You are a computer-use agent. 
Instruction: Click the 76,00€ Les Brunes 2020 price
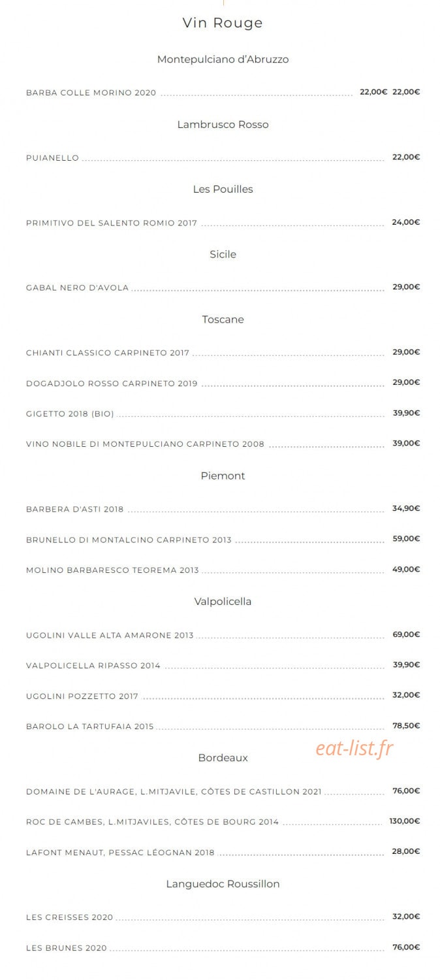click(406, 947)
